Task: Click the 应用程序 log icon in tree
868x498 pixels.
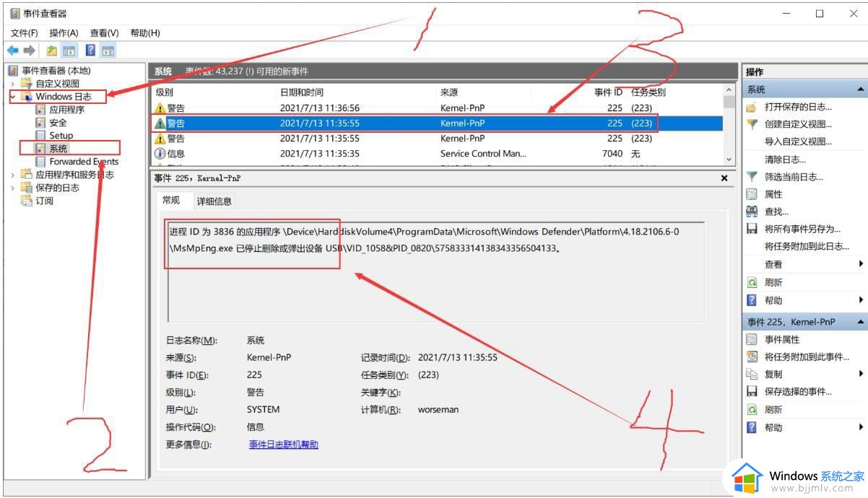Action: 40,110
